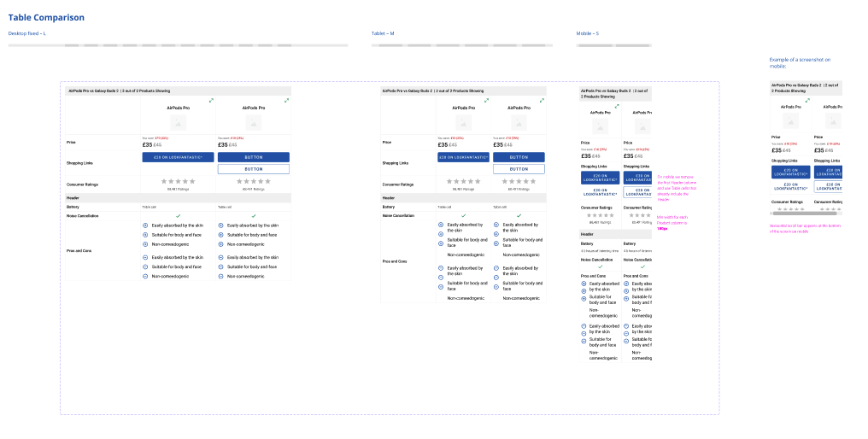The image size is (868, 439).
Task: Click the 'Example of a screenshot on mobile:' caption
Action: (800, 62)
